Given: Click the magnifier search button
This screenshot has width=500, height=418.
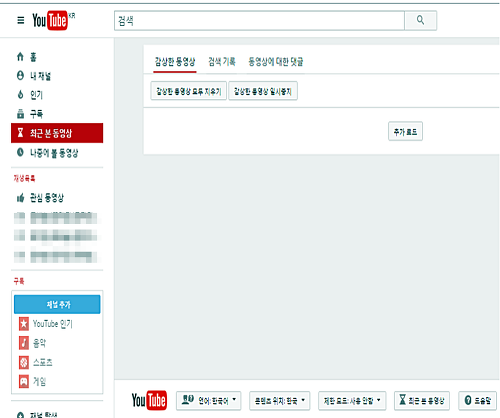Looking at the screenshot, I should point(421,20).
